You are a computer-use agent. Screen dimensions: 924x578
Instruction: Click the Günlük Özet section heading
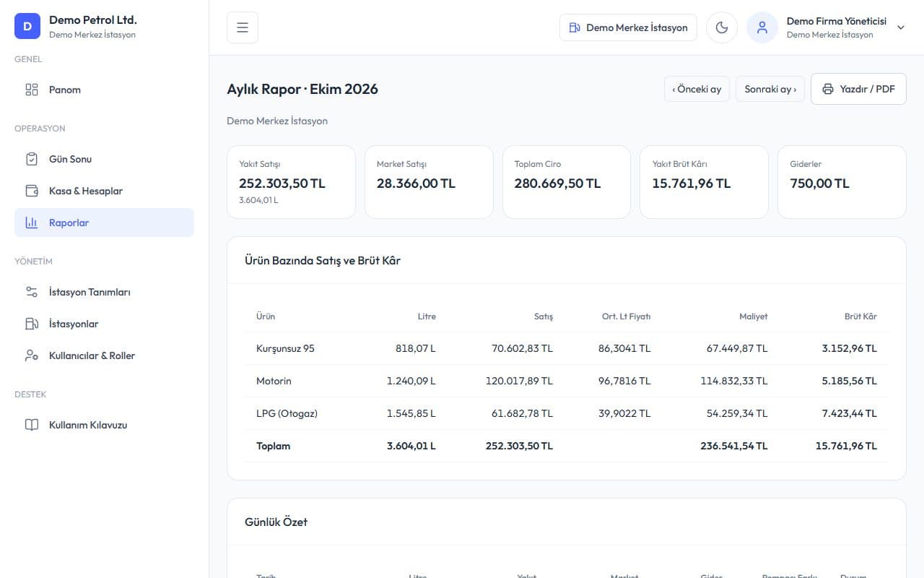coord(276,522)
